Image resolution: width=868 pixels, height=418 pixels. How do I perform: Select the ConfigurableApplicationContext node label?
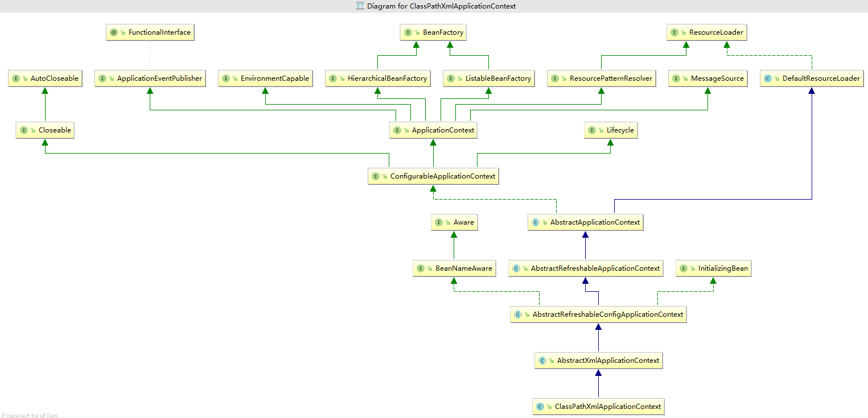click(443, 176)
